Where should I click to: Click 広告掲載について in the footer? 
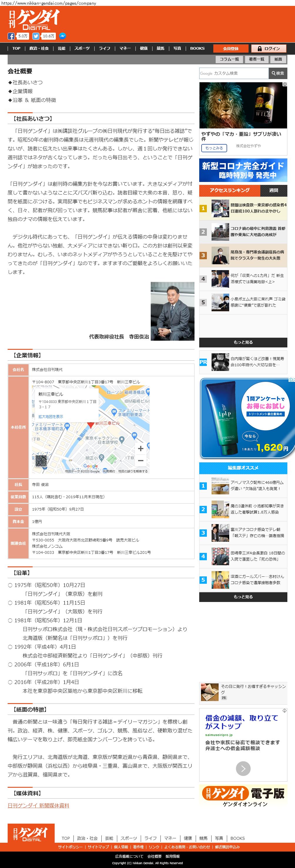coord(129,857)
